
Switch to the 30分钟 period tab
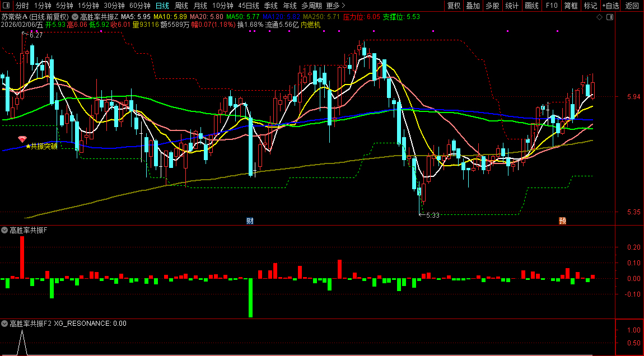tap(114, 6)
